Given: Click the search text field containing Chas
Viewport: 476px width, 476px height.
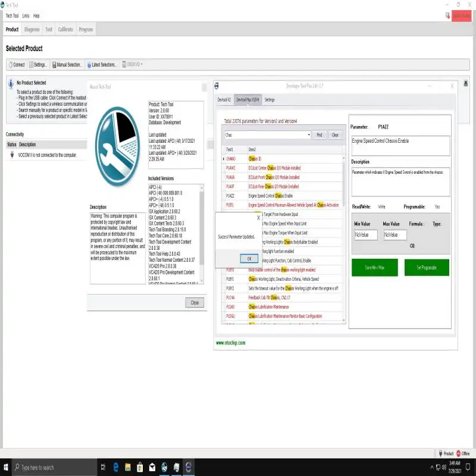Looking at the screenshot, I should click(x=265, y=135).
